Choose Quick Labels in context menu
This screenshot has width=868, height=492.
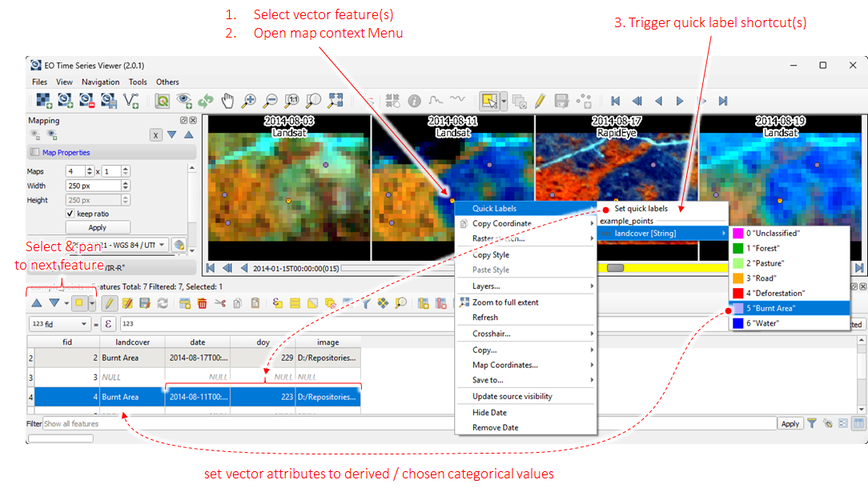tap(526, 209)
